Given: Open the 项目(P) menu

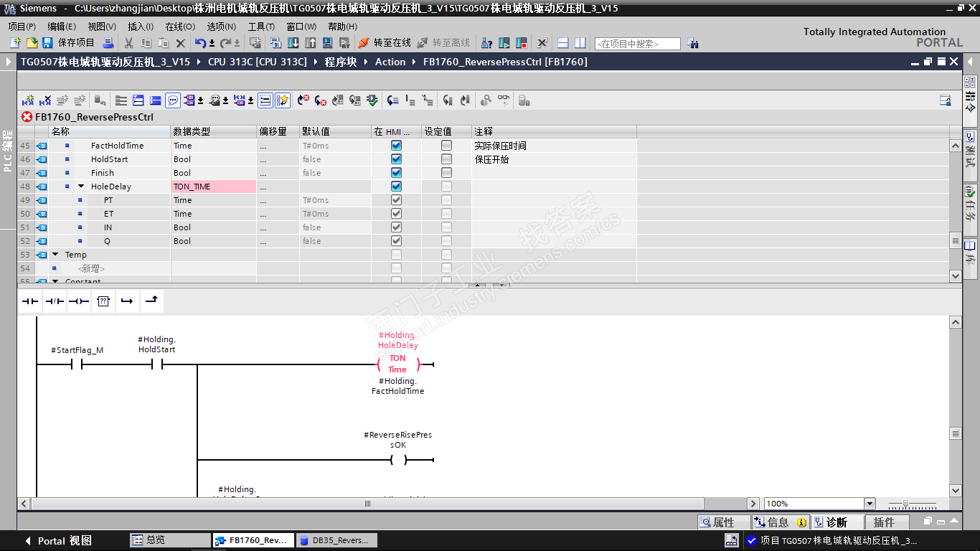Looking at the screenshot, I should tap(22, 27).
